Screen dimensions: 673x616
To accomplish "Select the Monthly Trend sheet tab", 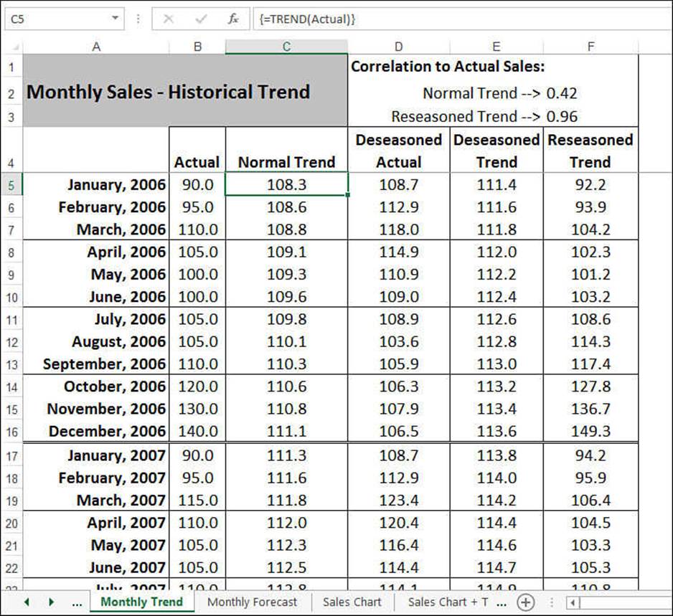I will pos(141,602).
